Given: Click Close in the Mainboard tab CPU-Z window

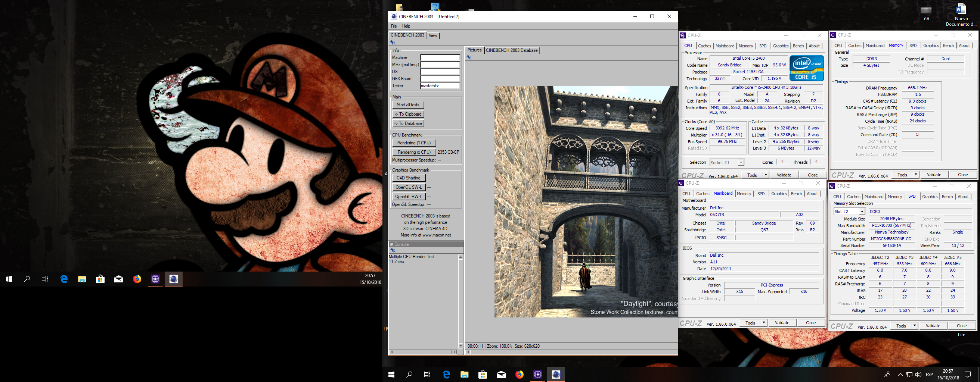Looking at the screenshot, I should [x=811, y=323].
